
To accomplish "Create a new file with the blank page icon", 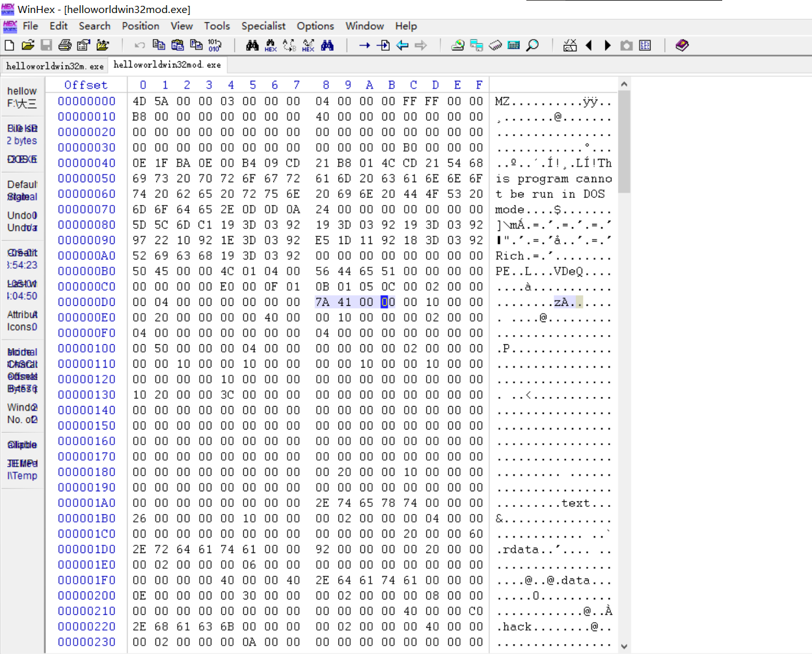I will pyautogui.click(x=9, y=45).
